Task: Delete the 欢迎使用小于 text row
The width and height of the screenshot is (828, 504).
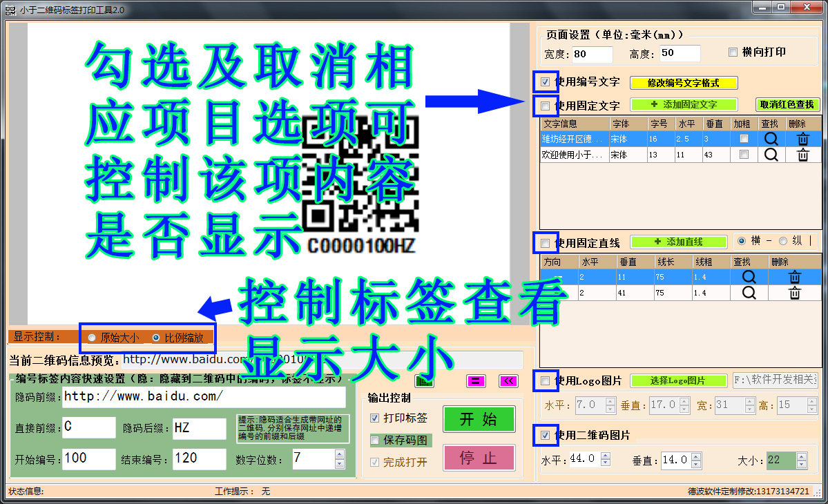Action: (x=802, y=155)
